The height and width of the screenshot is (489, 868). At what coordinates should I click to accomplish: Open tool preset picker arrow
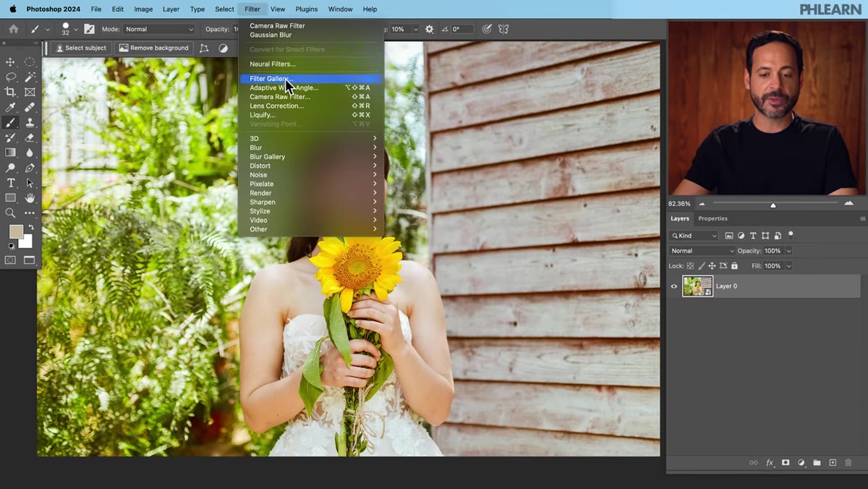tap(48, 30)
